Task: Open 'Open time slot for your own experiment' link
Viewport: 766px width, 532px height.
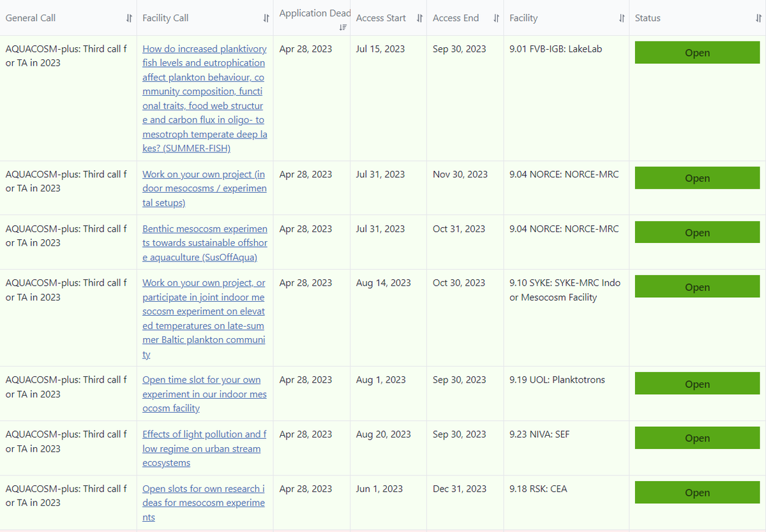Action: [x=204, y=394]
